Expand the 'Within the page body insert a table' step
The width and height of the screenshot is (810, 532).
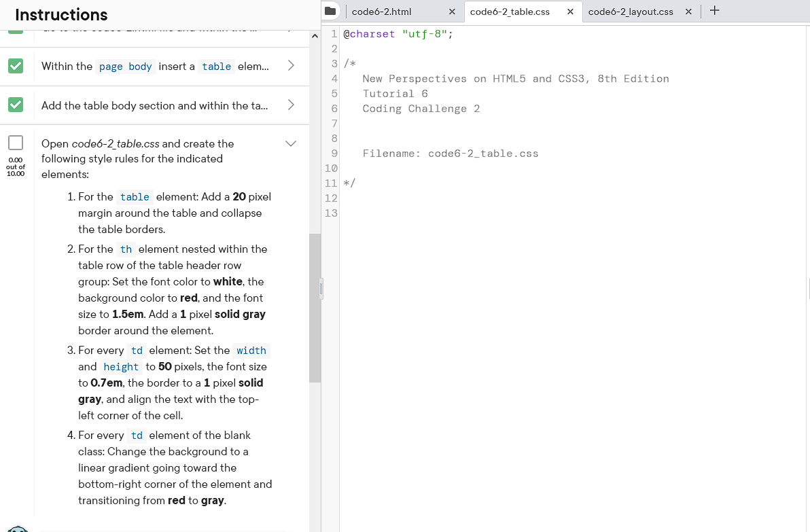[291, 66]
